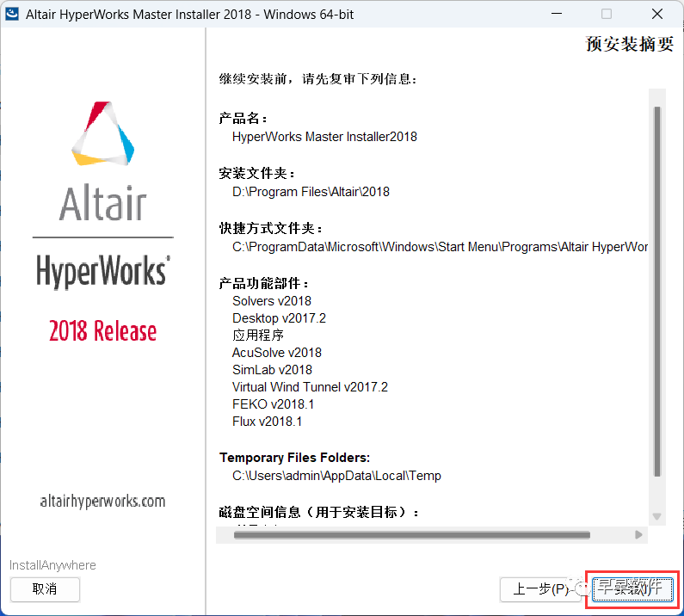Click the 'AcuSolve v2018' component line
The height and width of the screenshot is (616, 684).
tap(277, 353)
